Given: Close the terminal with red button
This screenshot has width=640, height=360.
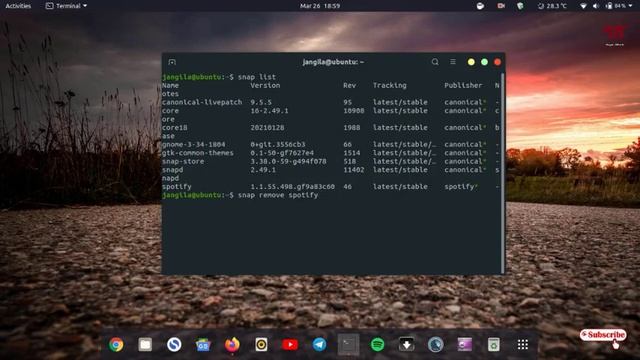Looking at the screenshot, I should [x=497, y=62].
